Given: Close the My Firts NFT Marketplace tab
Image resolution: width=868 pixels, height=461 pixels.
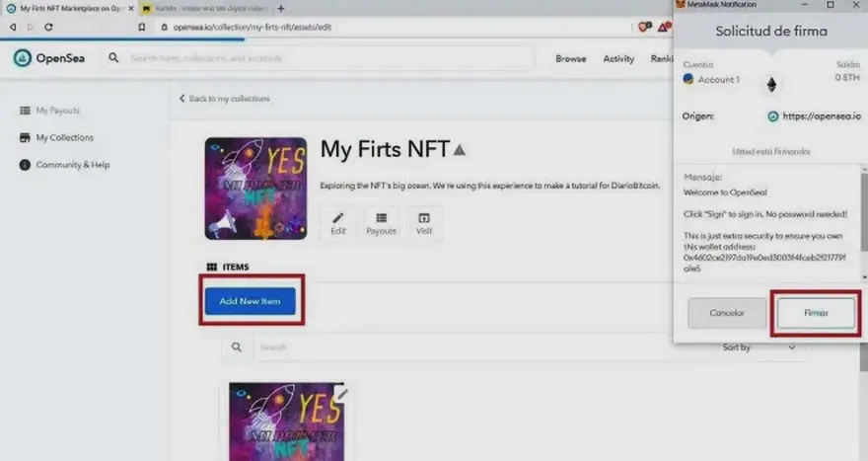Looking at the screenshot, I should [x=131, y=8].
